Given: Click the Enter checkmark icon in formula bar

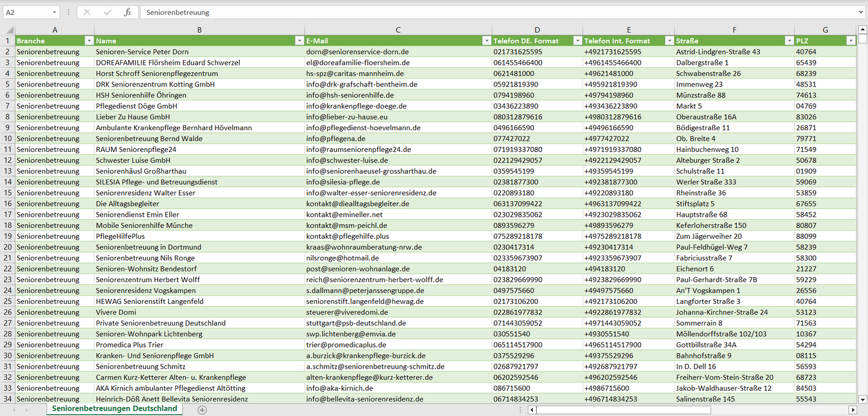Looking at the screenshot, I should (108, 12).
